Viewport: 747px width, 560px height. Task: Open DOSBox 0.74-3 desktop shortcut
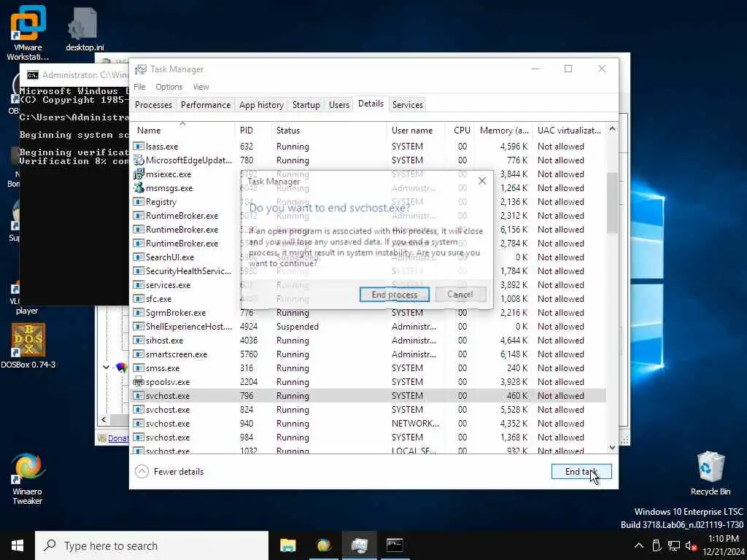(x=28, y=346)
